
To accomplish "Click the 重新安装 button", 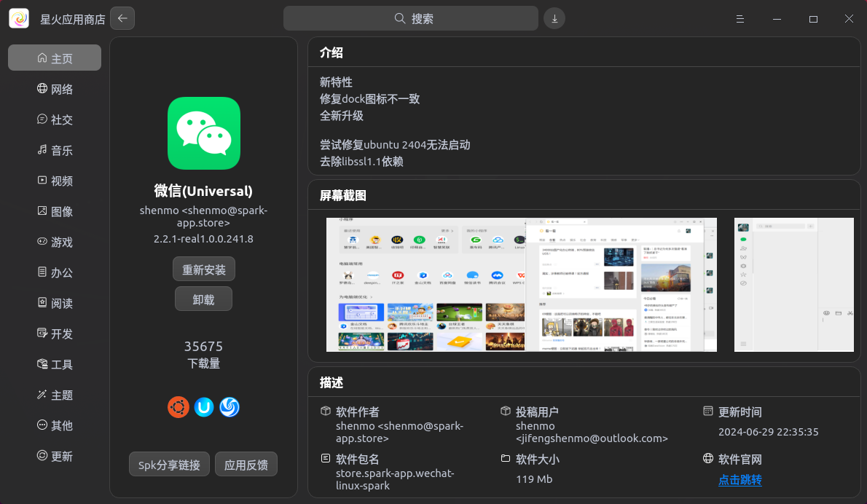I will [x=204, y=269].
